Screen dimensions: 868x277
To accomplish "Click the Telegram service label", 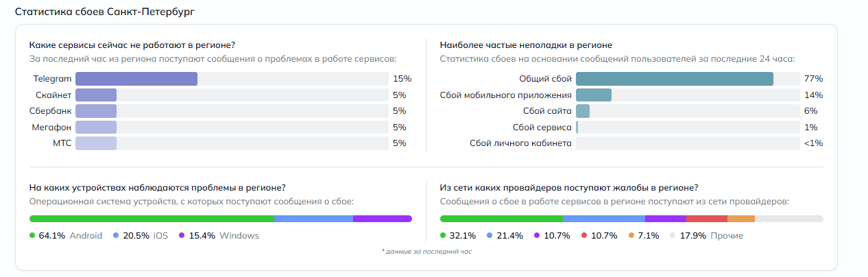I will 52,79.
